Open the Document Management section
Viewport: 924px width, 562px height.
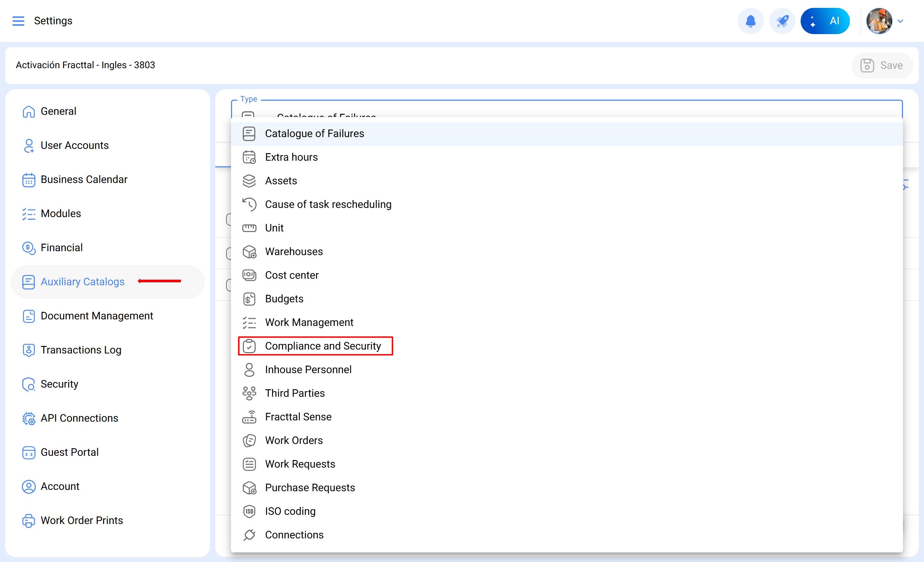[97, 316]
